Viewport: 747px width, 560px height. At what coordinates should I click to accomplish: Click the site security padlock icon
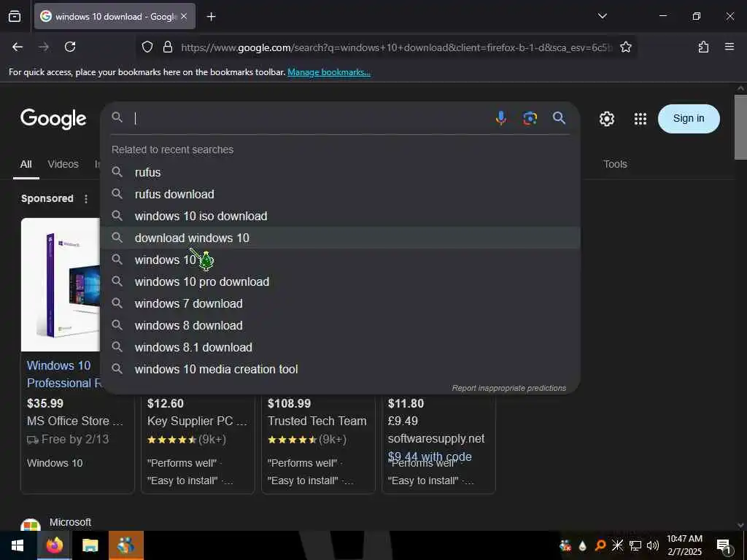click(167, 47)
